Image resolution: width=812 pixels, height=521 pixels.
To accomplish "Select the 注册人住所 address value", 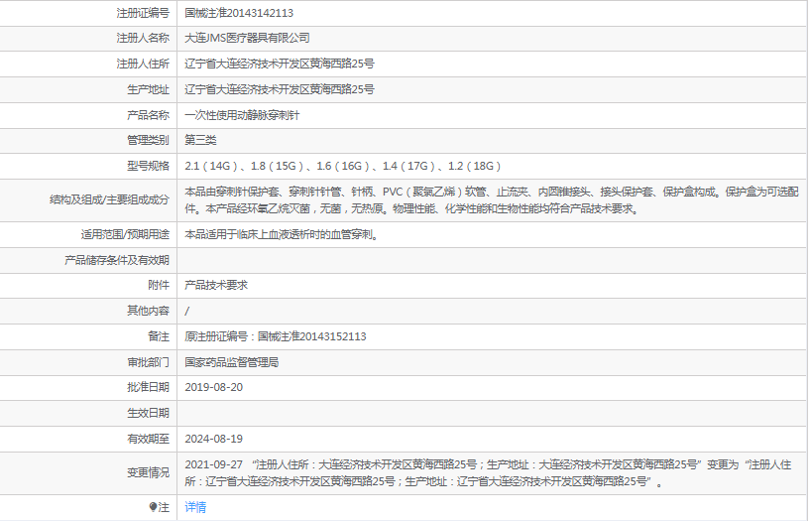I will [280, 64].
